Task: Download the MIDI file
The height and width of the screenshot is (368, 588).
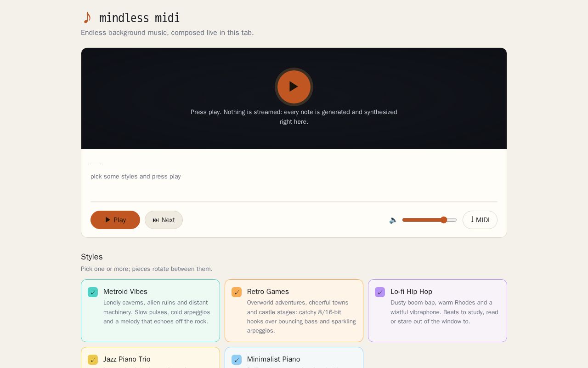Action: click(480, 220)
